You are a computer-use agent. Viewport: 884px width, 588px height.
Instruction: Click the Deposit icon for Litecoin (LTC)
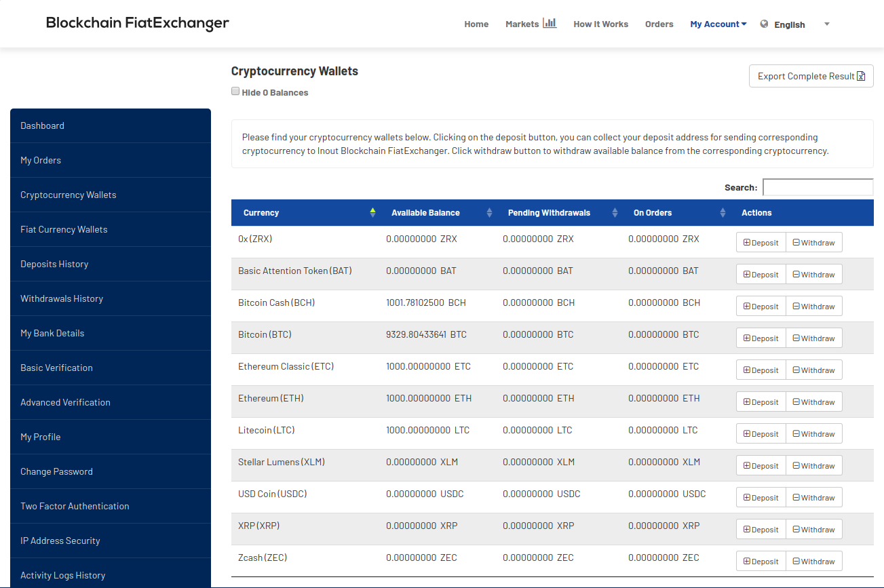coord(748,433)
